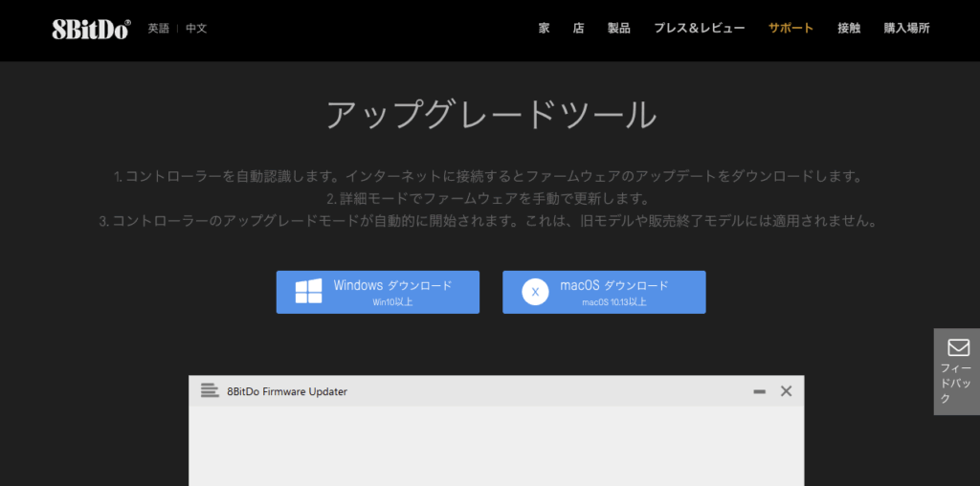Go to the 購入場所 page
The height and width of the screenshot is (486, 980).
(x=906, y=29)
